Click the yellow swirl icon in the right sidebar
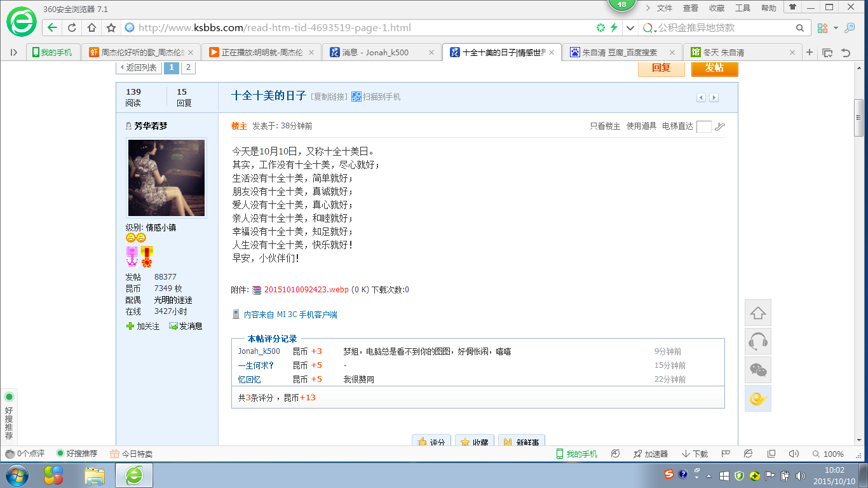The width and height of the screenshot is (868, 488). pyautogui.click(x=757, y=398)
